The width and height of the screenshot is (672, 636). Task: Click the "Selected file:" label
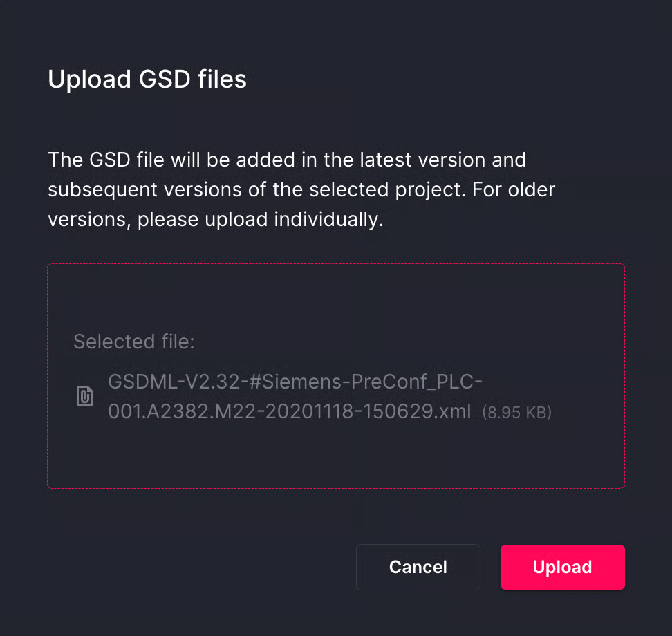point(134,342)
